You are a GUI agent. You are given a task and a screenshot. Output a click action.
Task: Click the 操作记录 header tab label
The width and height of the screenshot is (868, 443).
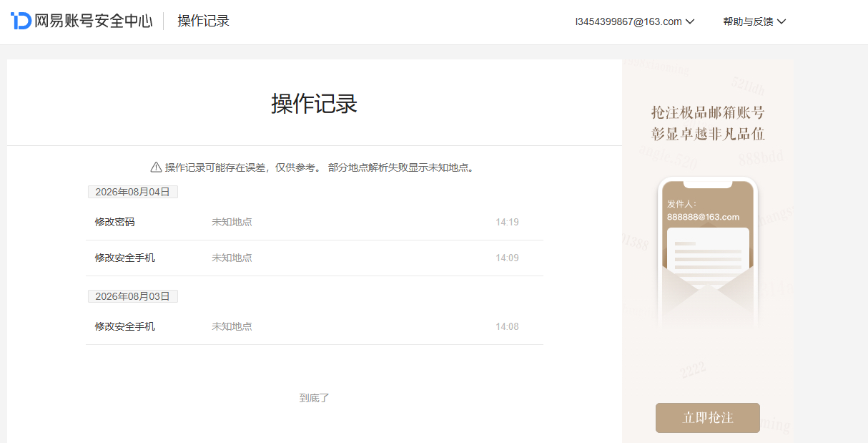pos(204,21)
